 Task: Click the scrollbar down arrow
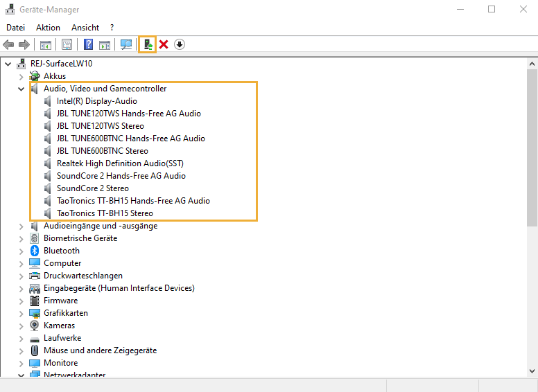[532, 371]
